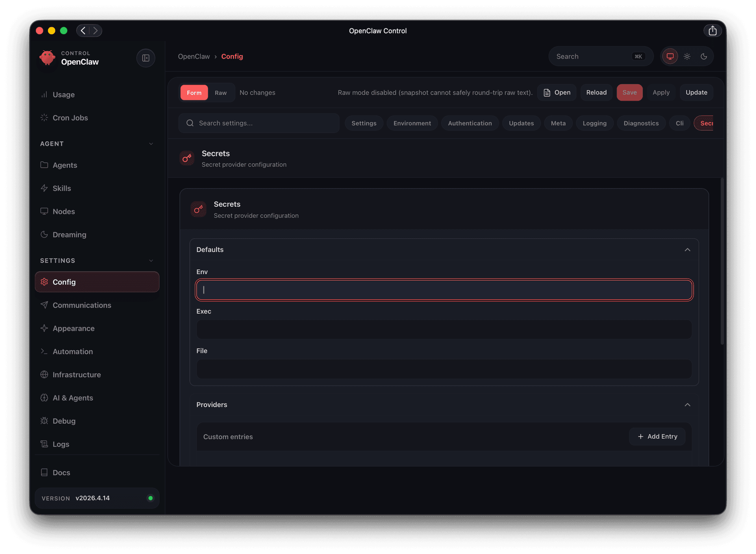Click the Raw mode disabled notice
Viewport: 756px width, 554px height.
435,93
